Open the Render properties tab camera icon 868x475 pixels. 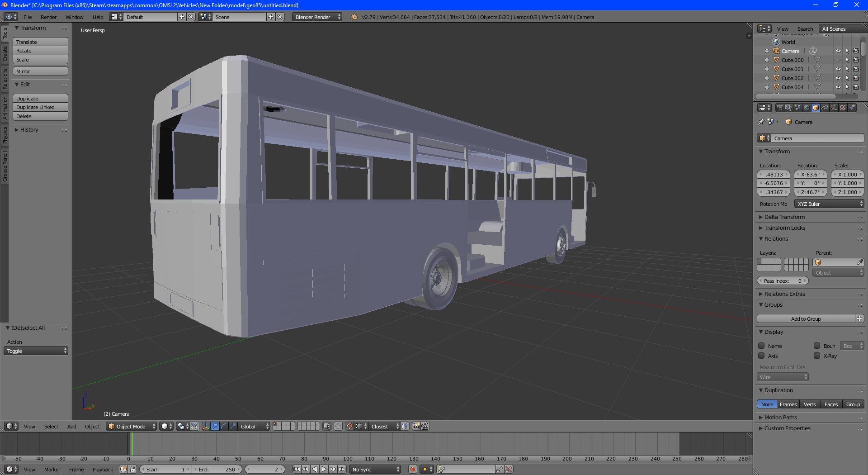pos(779,108)
